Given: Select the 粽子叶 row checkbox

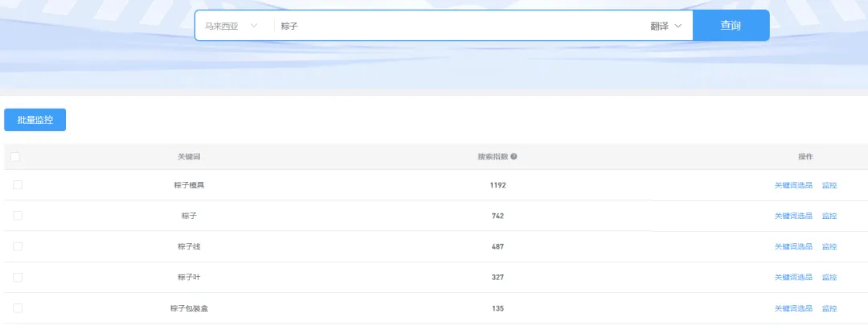Looking at the screenshot, I should [18, 277].
